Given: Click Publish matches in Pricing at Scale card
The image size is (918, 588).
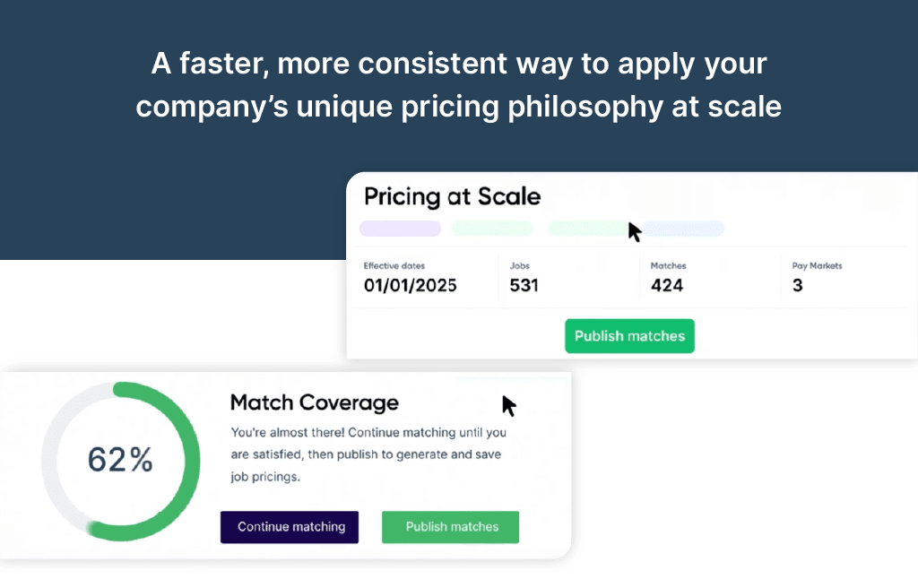Looking at the screenshot, I should point(629,336).
